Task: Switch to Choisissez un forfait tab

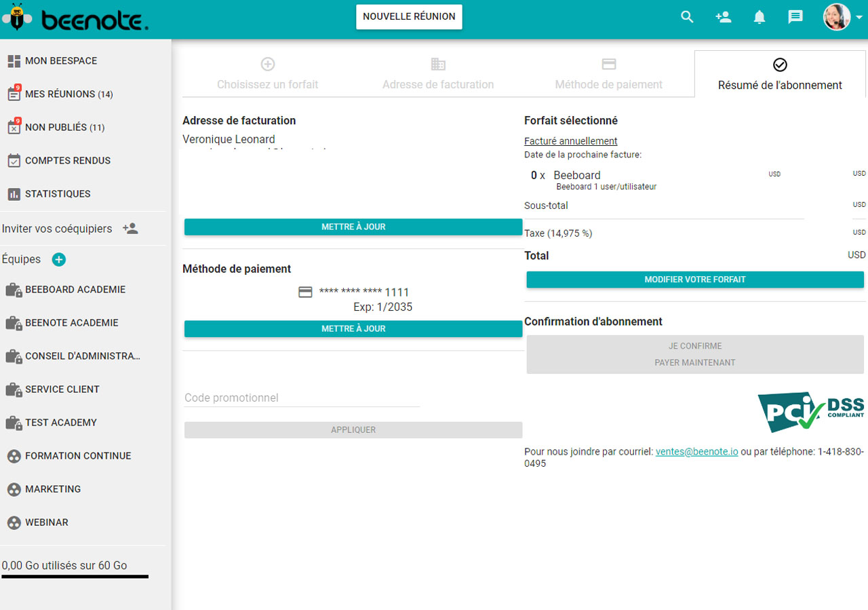Action: 267,74
